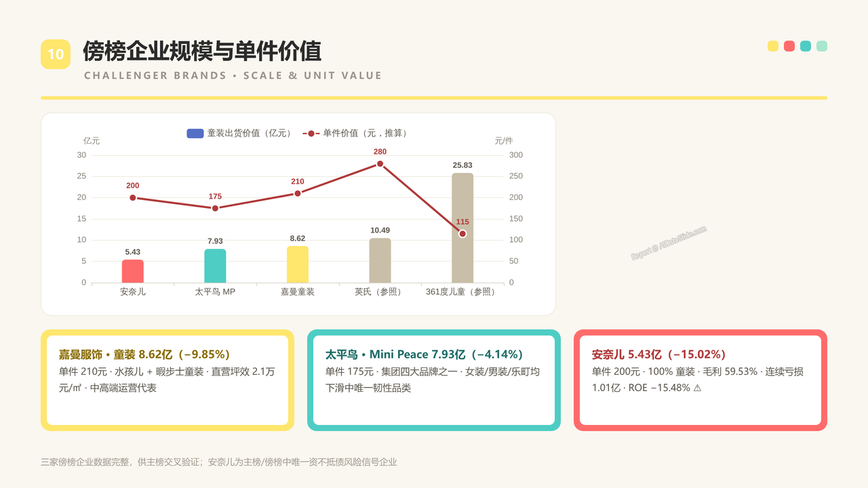
Task: Click the 361度儿童 reference bar
Action: pyautogui.click(x=462, y=228)
